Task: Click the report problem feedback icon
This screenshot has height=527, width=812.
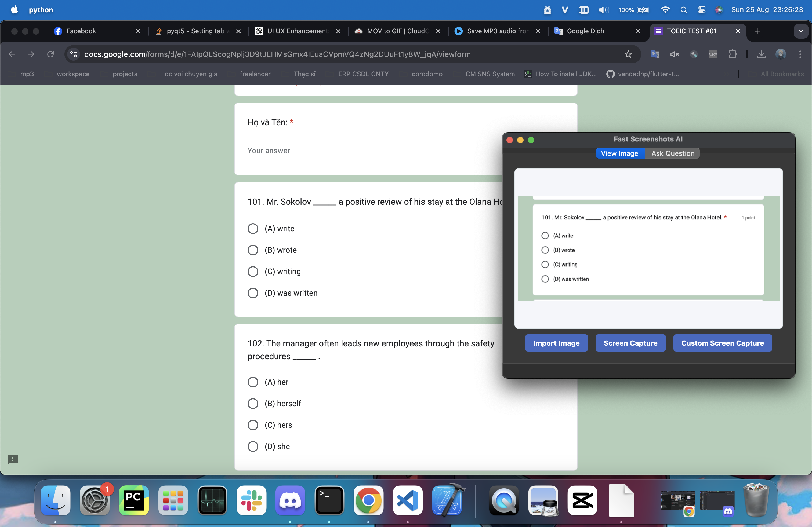Action: click(x=13, y=459)
